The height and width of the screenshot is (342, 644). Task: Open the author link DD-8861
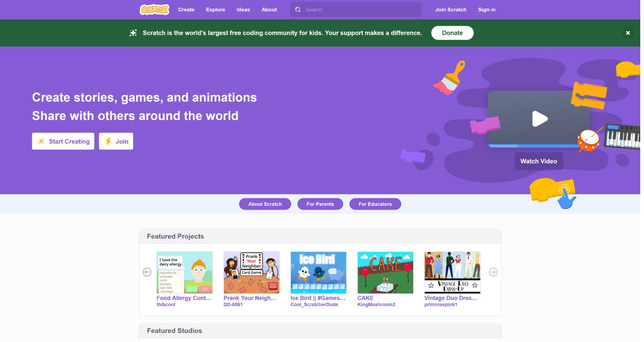(233, 304)
